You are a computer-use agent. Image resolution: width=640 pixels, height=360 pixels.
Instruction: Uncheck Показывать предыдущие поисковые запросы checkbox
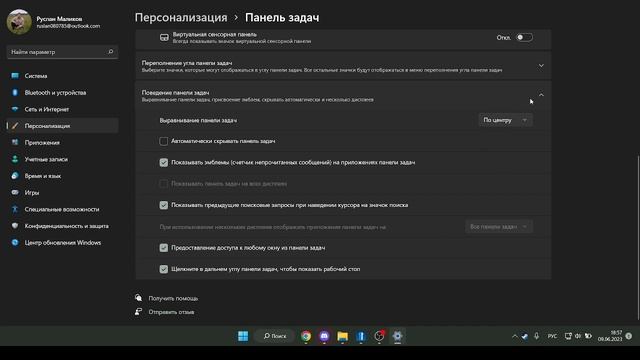point(164,205)
